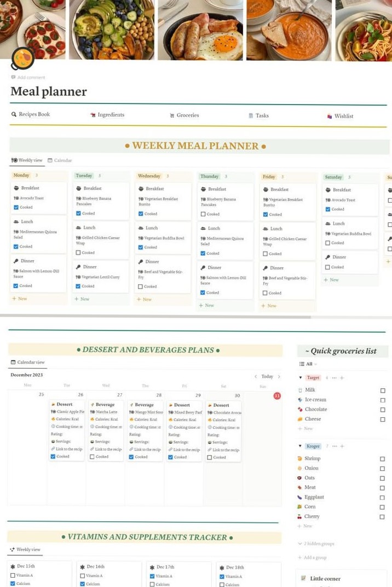
Task: Switch to the Weekly view tab in meal planner
Action: [x=27, y=160]
